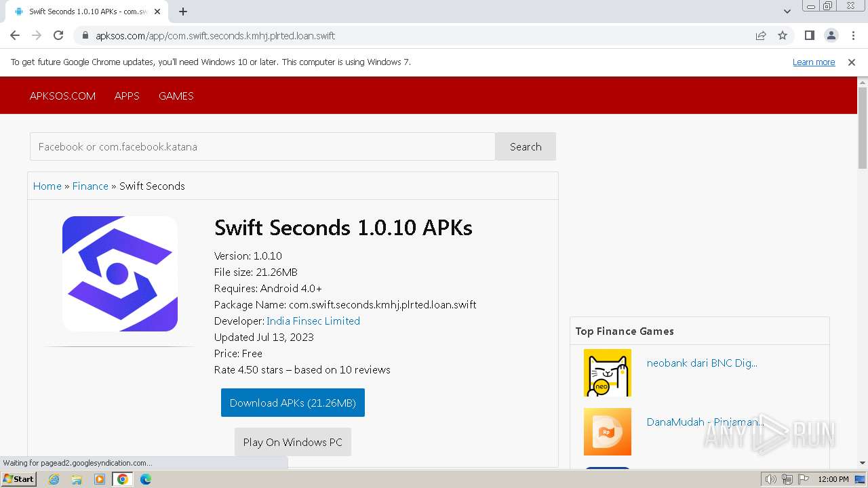Open network tray icon
Image resolution: width=868 pixels, height=488 pixels.
point(787,479)
